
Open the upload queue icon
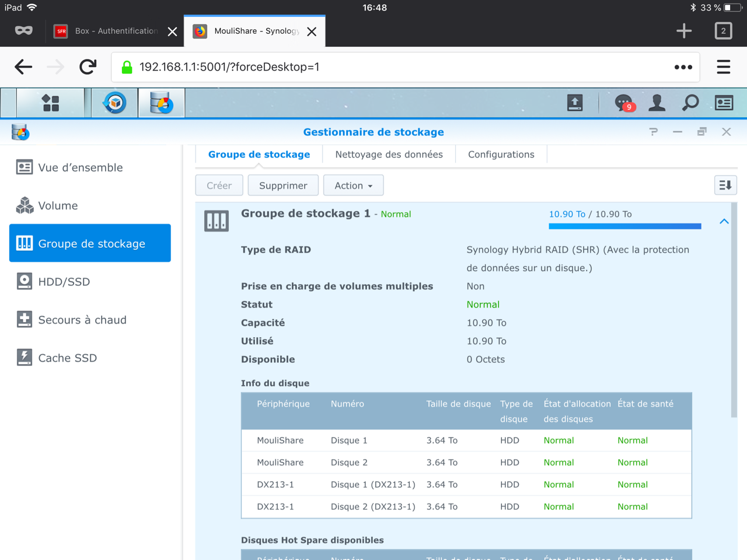pos(575,103)
